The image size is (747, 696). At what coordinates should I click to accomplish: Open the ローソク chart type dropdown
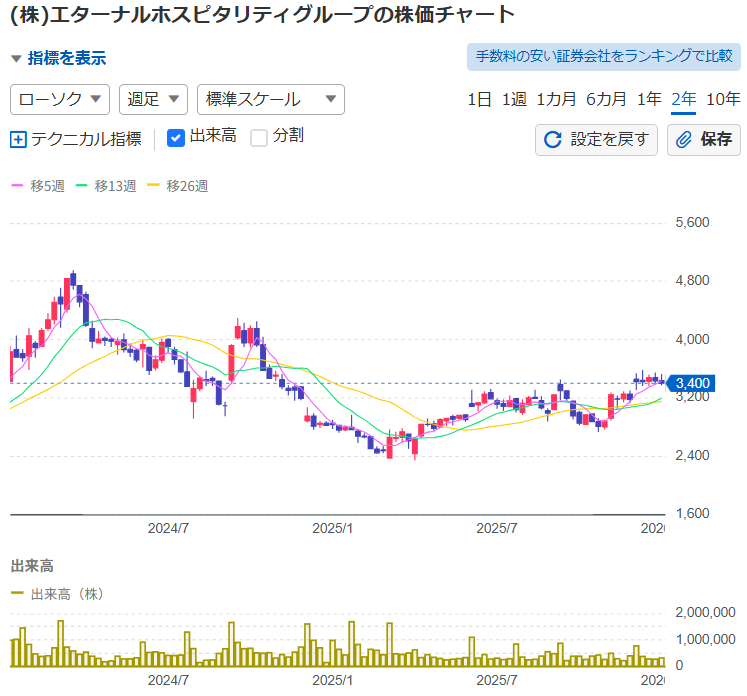point(60,99)
